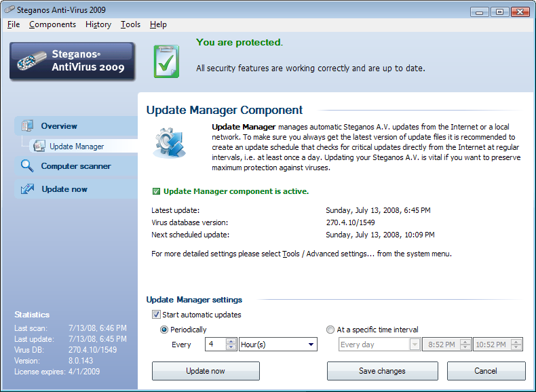
Task: Click the virus database version 270.4.10/1549 value
Action: click(350, 222)
